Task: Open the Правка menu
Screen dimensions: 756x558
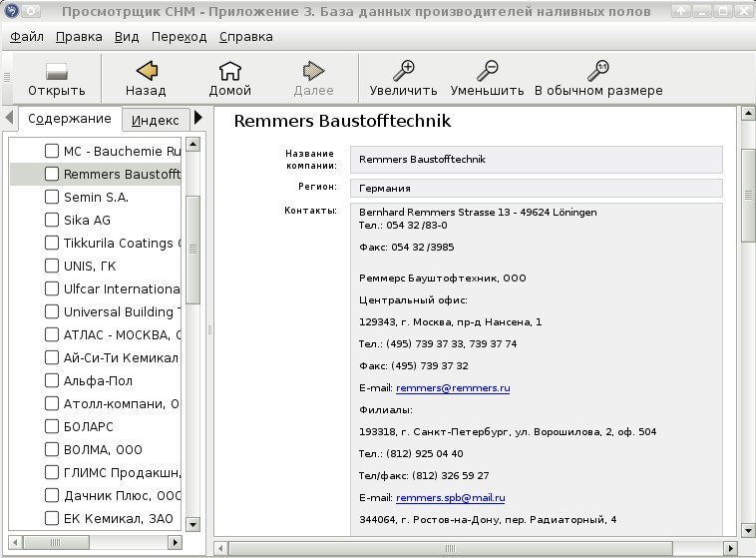Action: click(79, 37)
